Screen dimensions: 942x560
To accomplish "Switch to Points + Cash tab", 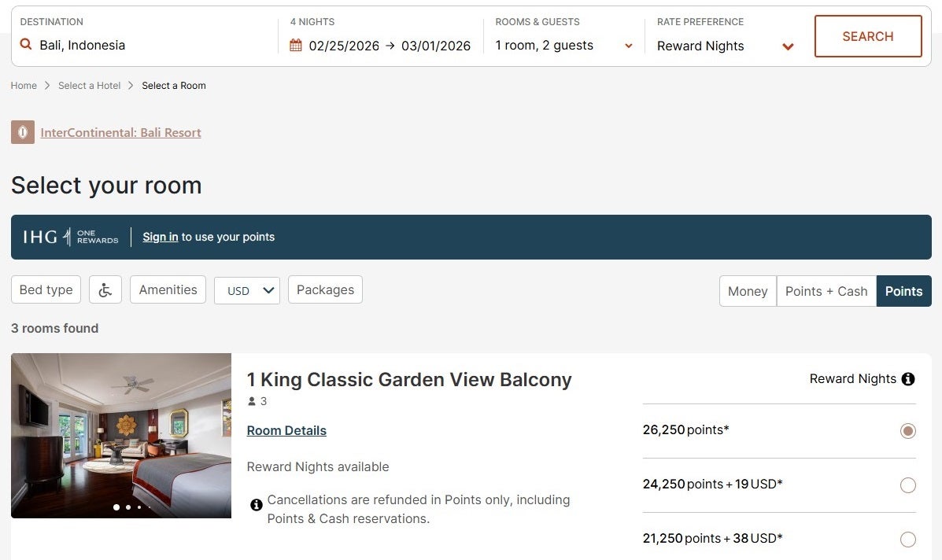I will (x=826, y=291).
